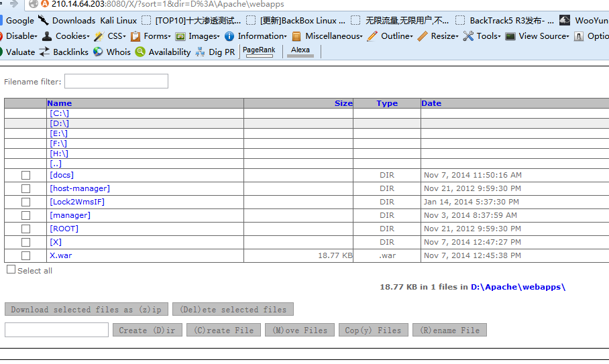Click the Forms clipboard icon
609x364 pixels.
point(135,36)
